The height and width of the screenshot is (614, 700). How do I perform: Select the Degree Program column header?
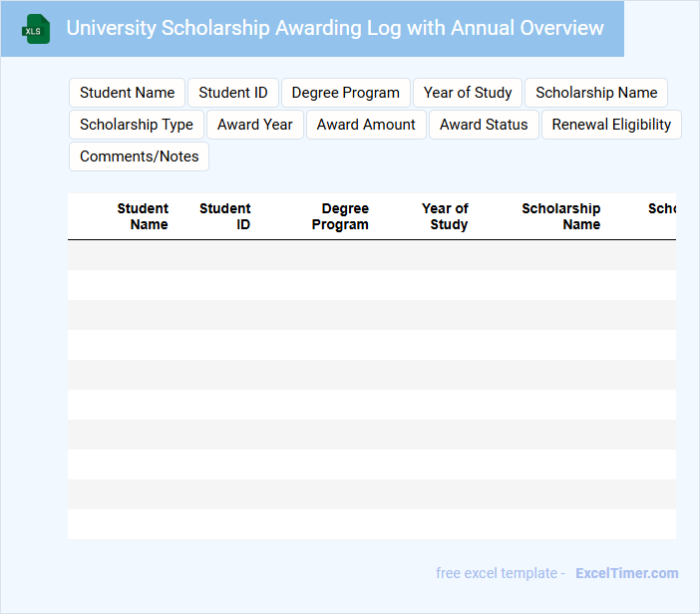[x=341, y=216]
